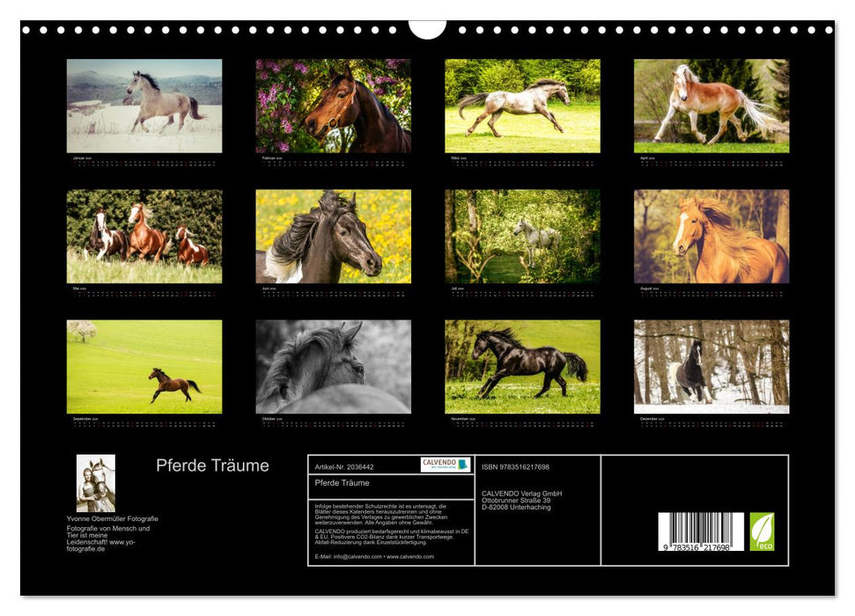855x616 pixels.
Task: Click the calendar hanger hole at top
Action: [427, 27]
